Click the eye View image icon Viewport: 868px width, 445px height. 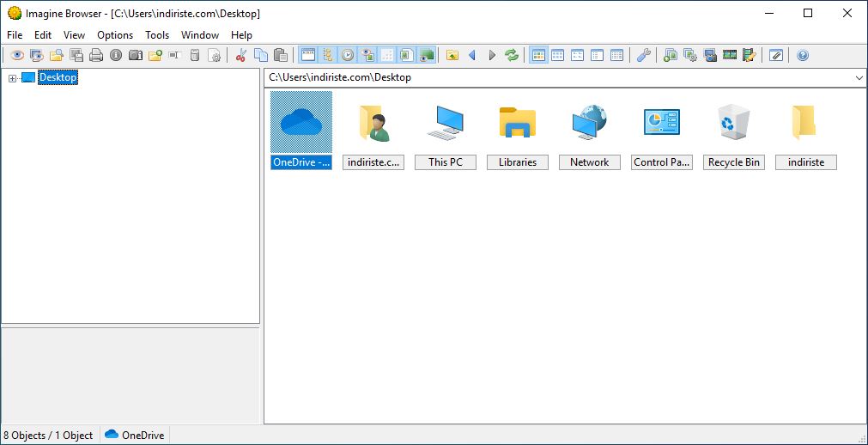[17, 55]
